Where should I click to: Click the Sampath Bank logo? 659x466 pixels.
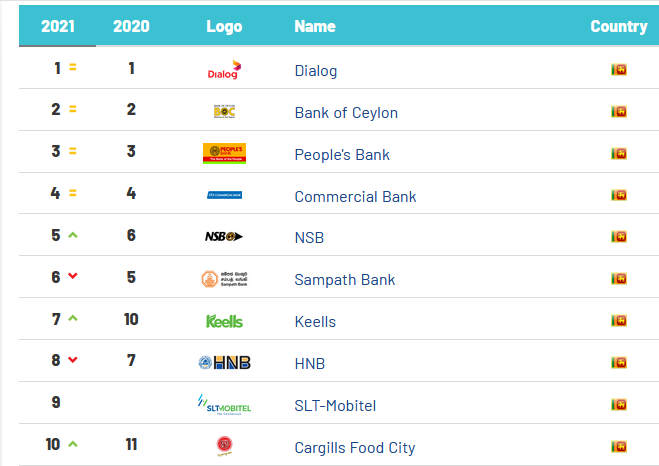click(x=224, y=279)
